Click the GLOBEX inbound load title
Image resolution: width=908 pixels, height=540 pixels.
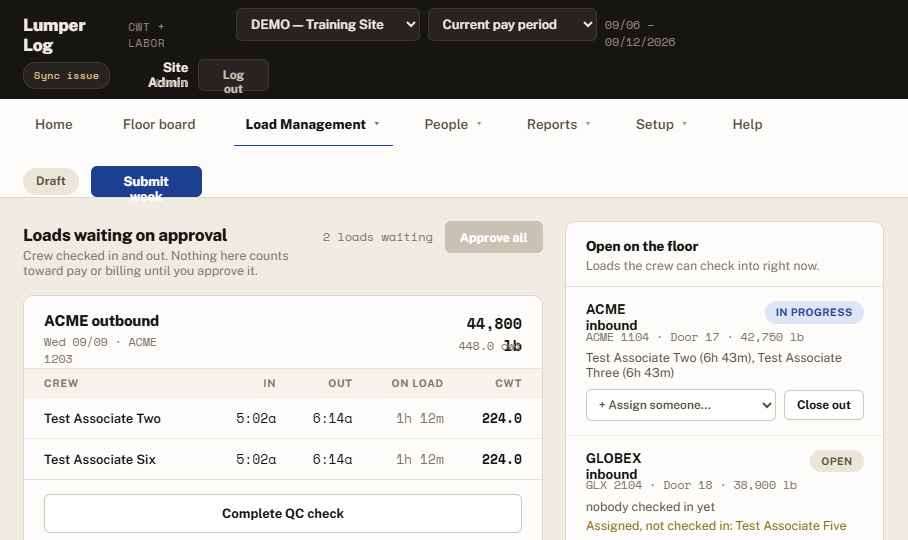point(613,466)
